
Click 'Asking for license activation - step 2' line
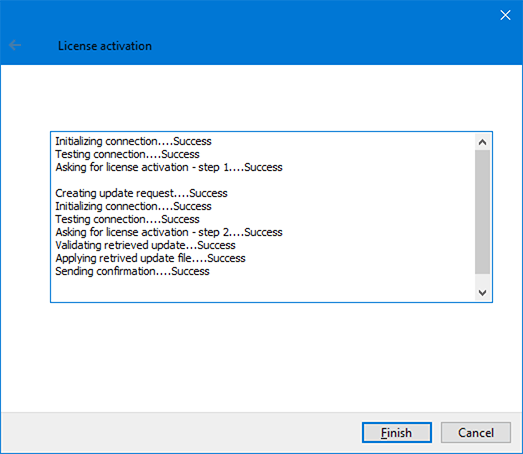click(169, 232)
